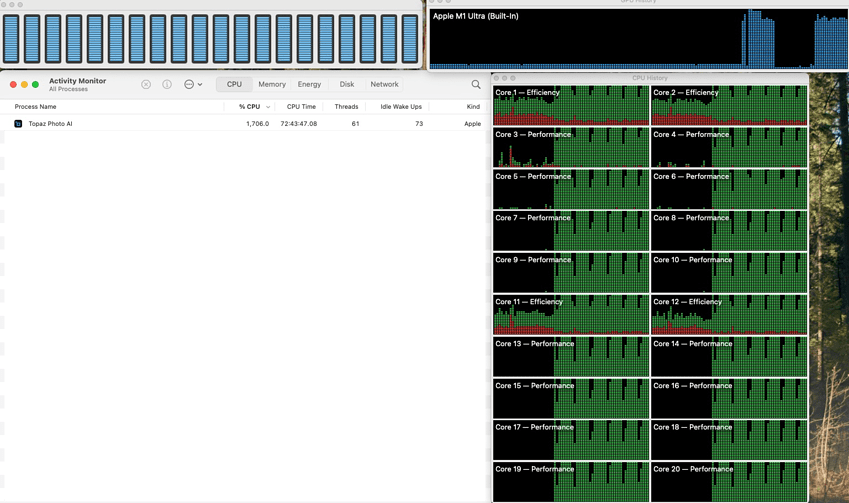Select the Topaz Photo AI process name
This screenshot has height=503, width=849.
point(50,123)
